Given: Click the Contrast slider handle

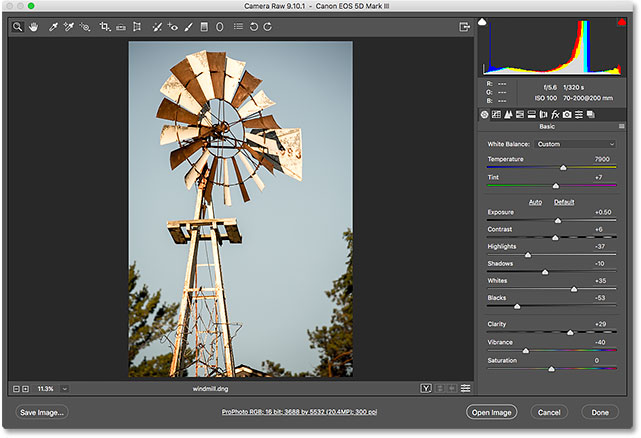Looking at the screenshot, I should click(555, 238).
